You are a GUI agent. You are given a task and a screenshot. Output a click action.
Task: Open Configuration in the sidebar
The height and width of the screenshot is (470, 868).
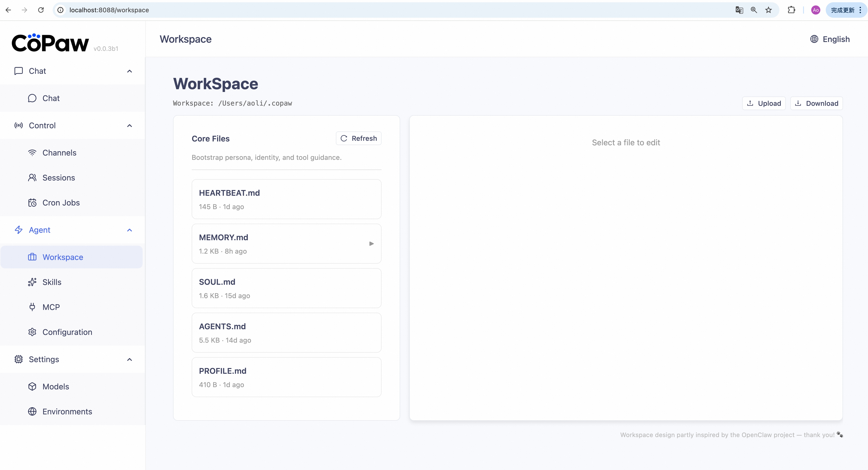67,332
